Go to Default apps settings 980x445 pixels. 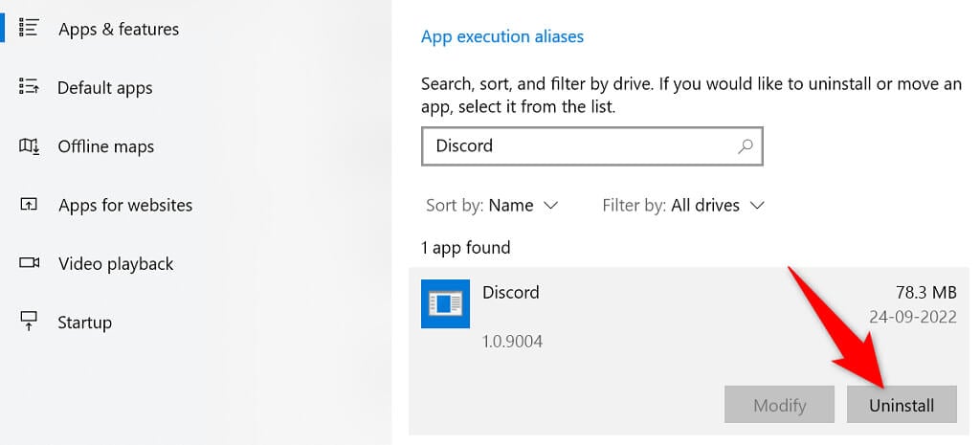(x=105, y=88)
